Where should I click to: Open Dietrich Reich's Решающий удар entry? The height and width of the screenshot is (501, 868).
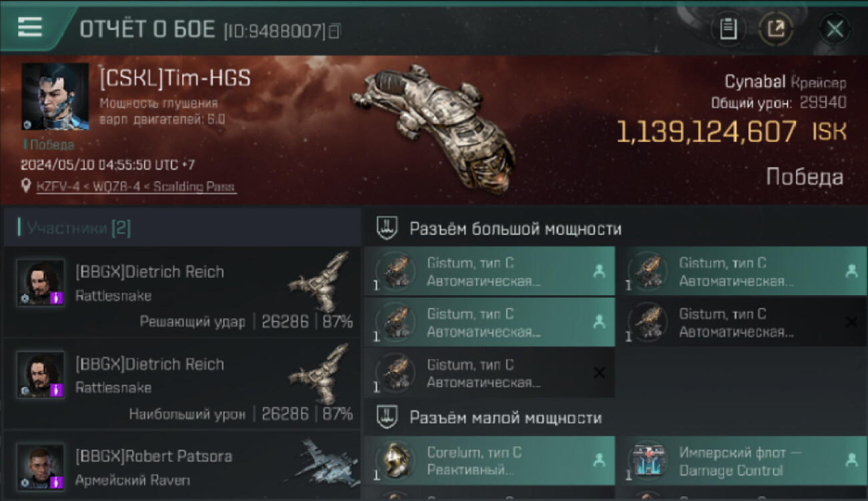click(x=182, y=291)
